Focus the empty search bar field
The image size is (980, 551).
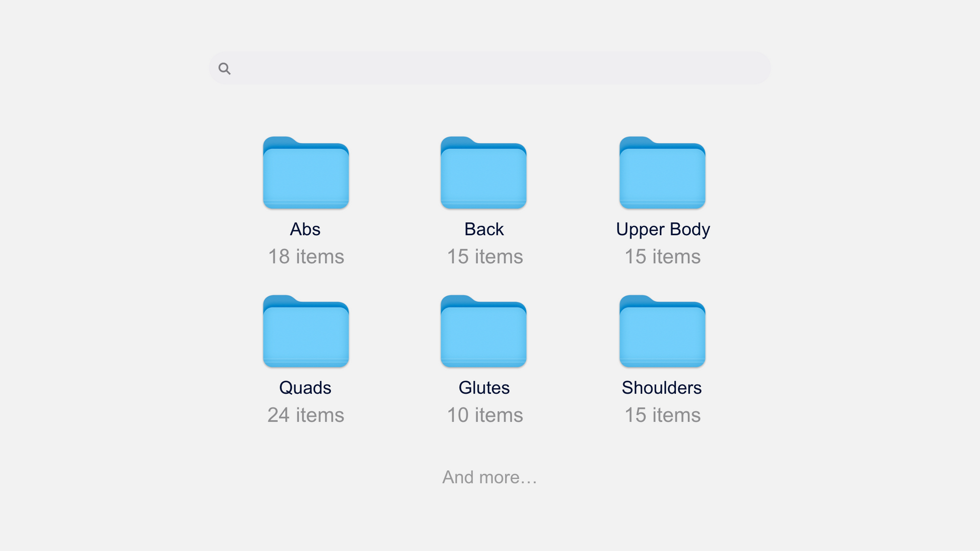(x=499, y=68)
